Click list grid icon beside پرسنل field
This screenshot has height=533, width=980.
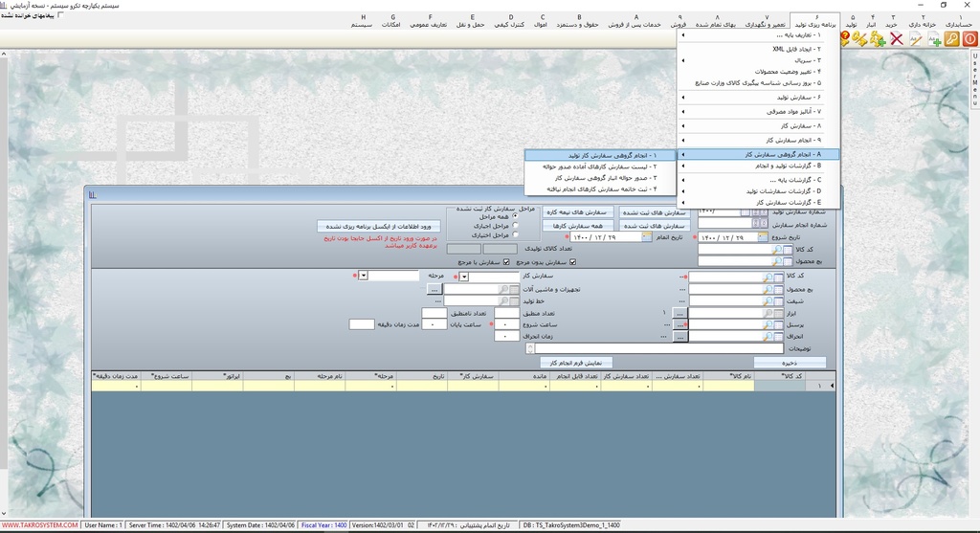[x=778, y=325]
